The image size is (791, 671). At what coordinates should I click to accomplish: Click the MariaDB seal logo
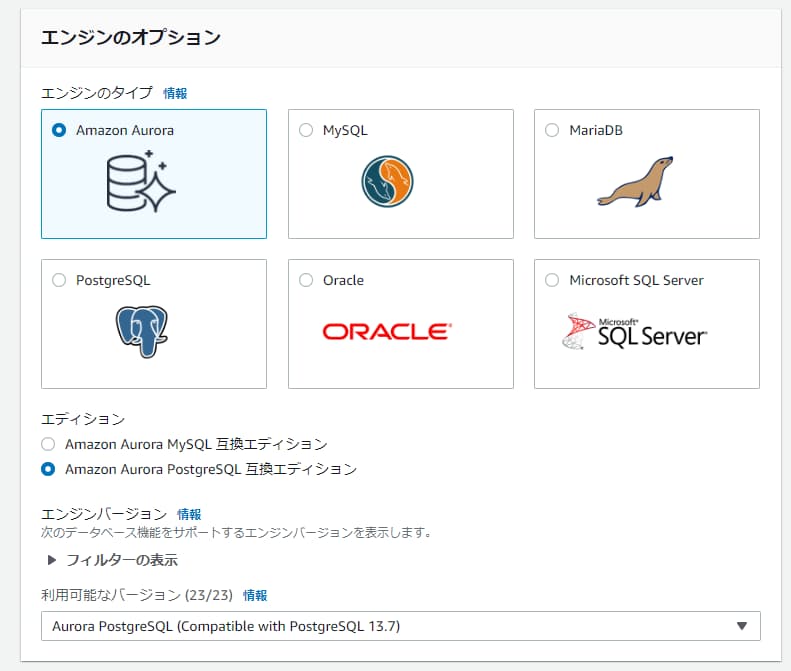tap(635, 181)
